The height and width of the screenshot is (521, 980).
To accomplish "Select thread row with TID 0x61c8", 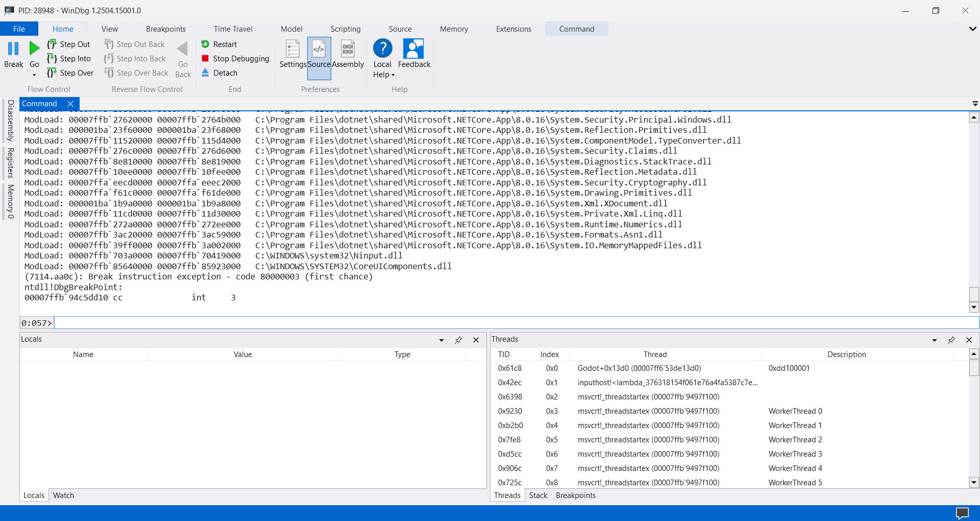I will coord(730,368).
